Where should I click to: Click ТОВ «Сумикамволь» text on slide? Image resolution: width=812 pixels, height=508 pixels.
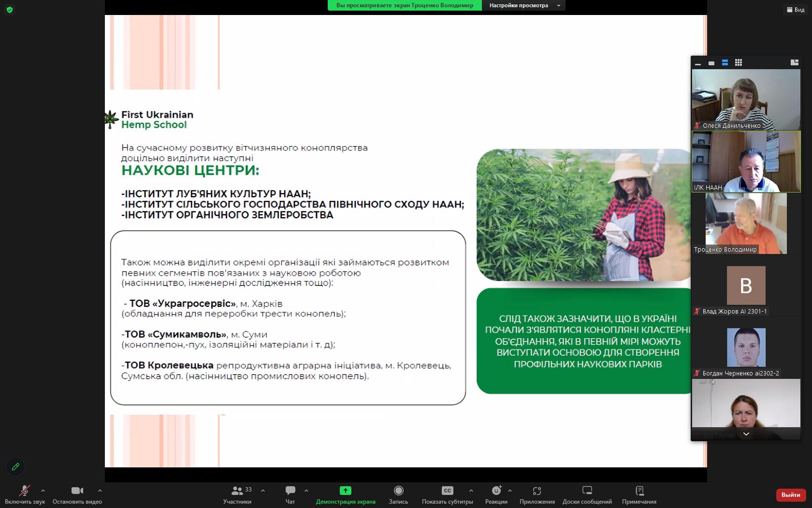coord(175,334)
